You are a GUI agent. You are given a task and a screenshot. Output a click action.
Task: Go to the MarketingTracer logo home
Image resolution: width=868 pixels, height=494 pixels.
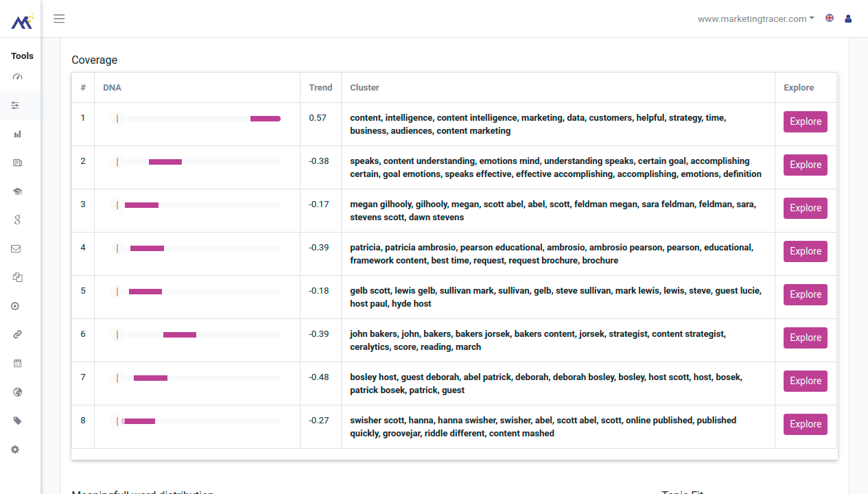pyautogui.click(x=21, y=21)
